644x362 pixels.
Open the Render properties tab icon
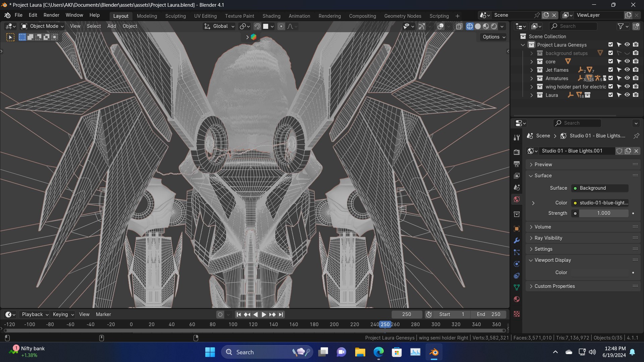pos(517,152)
